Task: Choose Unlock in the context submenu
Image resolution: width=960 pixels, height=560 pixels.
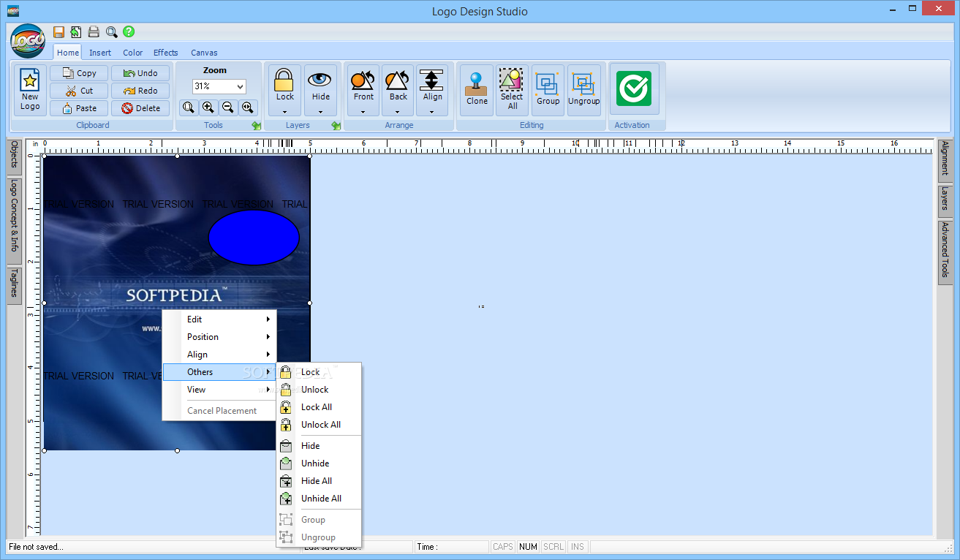Action: [318, 390]
